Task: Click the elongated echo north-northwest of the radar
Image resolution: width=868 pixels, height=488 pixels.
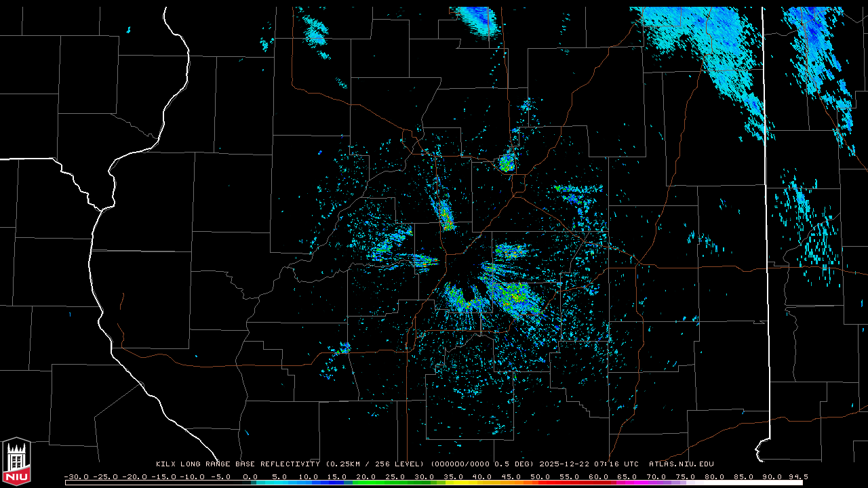Action: [444, 215]
